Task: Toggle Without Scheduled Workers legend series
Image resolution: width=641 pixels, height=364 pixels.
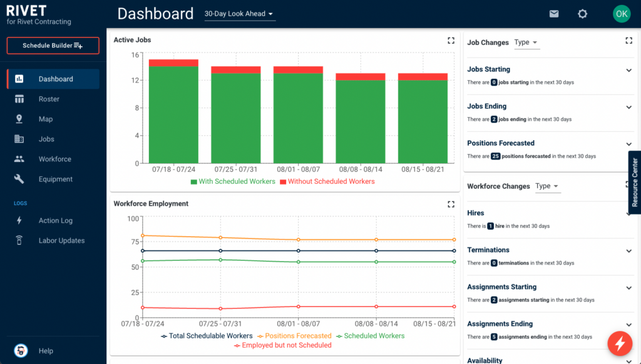Action: [327, 181]
